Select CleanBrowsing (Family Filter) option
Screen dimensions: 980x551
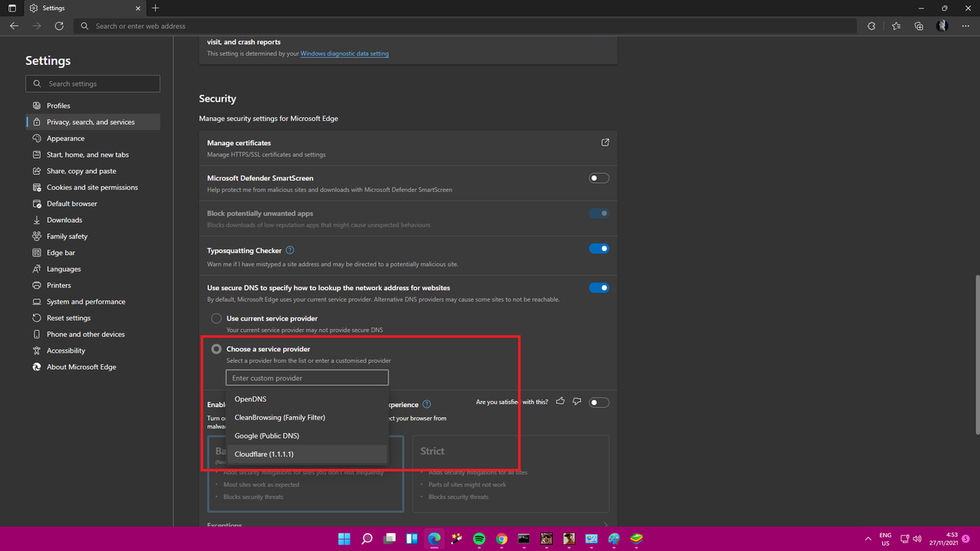click(x=308, y=417)
